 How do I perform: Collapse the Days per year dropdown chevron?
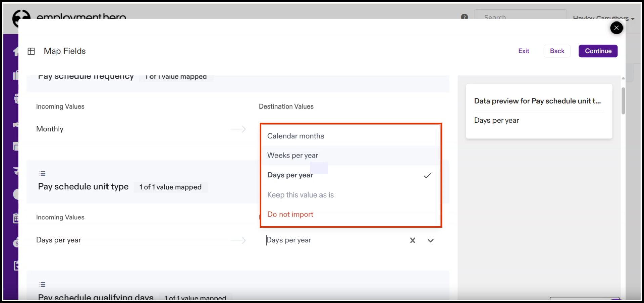(430, 240)
